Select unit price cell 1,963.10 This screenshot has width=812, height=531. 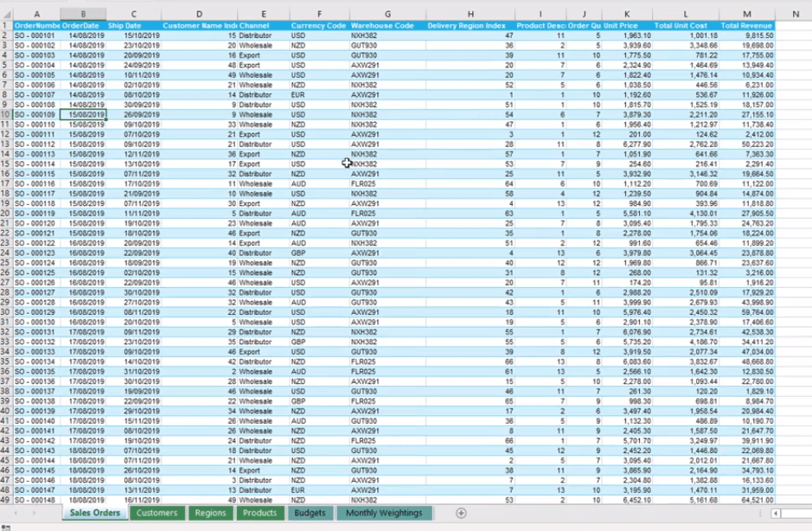pos(627,35)
